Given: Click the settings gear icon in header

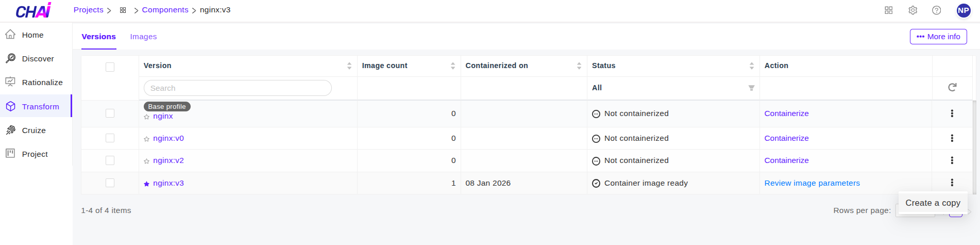Looking at the screenshot, I should click(913, 10).
